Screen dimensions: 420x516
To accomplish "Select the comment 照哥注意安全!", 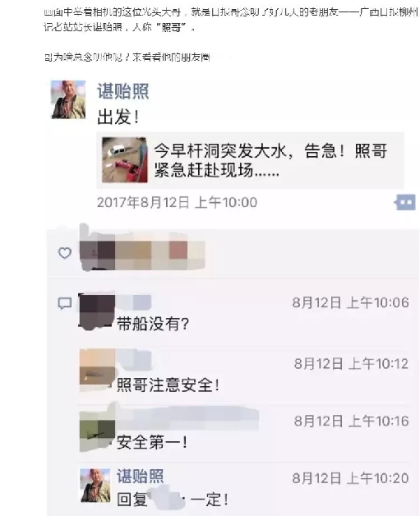I will 168,385.
